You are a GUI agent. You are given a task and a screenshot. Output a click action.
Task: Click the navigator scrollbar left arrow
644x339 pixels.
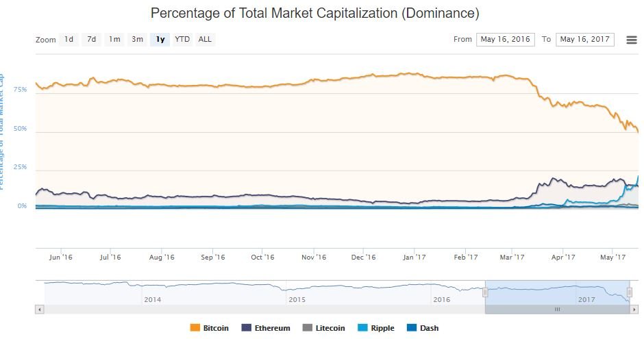tap(40, 310)
